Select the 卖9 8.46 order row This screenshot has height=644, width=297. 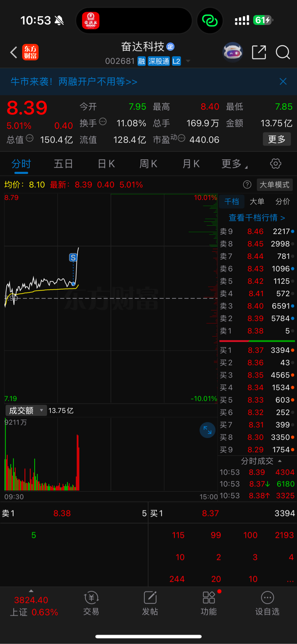click(x=257, y=231)
